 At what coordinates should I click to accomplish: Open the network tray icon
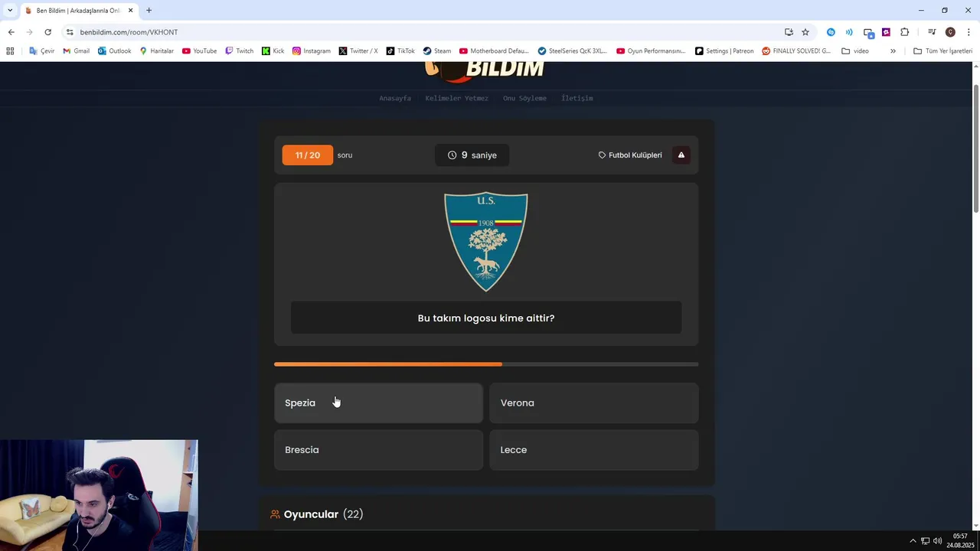pos(925,541)
